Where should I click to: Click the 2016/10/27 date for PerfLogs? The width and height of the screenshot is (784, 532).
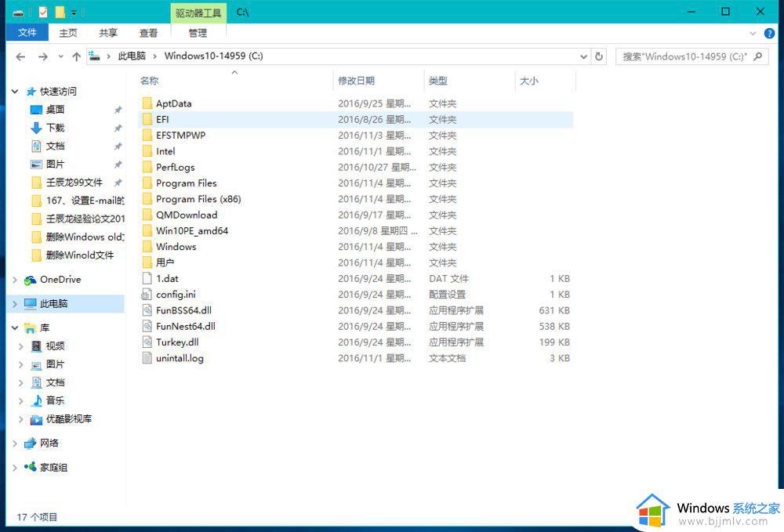click(377, 168)
